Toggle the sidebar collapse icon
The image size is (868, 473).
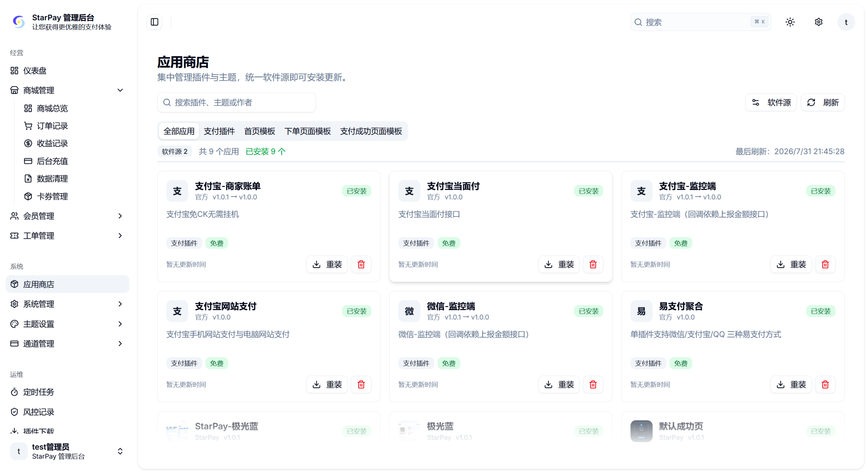point(154,22)
